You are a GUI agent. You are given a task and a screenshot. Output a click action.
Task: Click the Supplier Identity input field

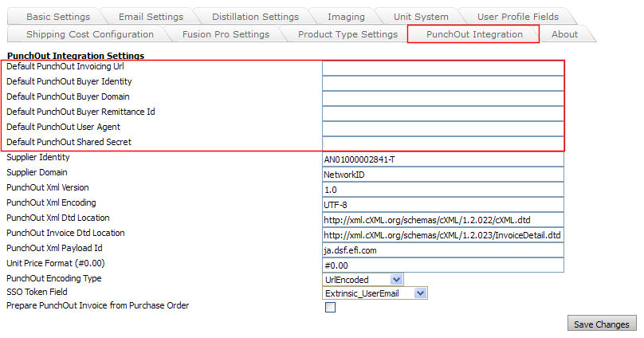coord(442,159)
